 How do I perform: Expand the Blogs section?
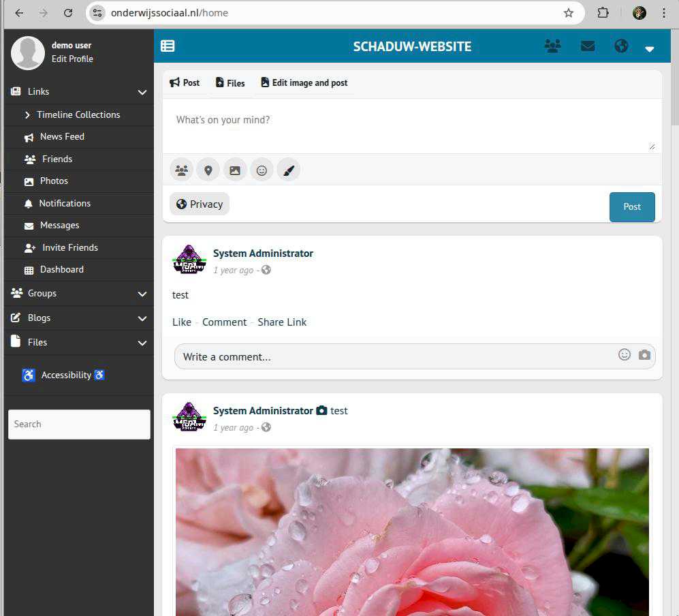tap(142, 318)
